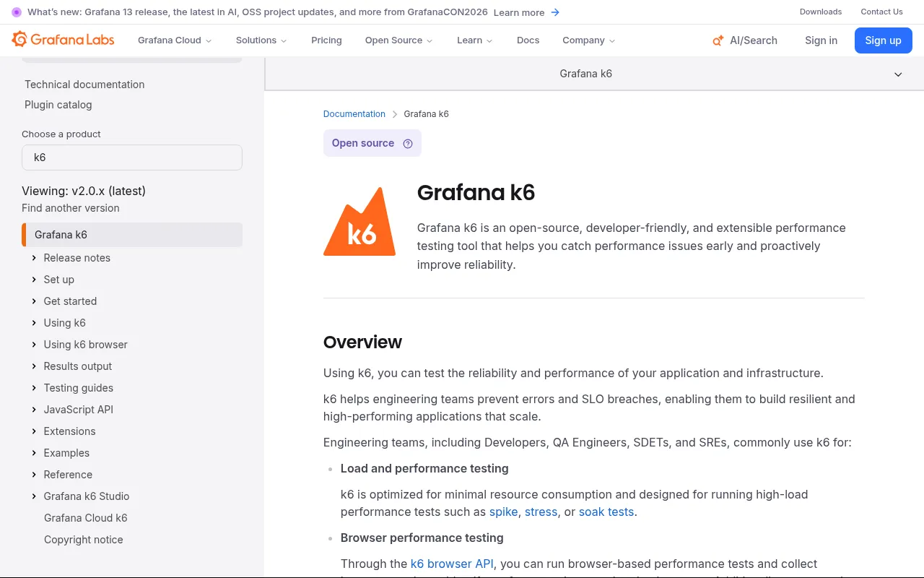Open the Examples sidebar entry

pos(66,453)
